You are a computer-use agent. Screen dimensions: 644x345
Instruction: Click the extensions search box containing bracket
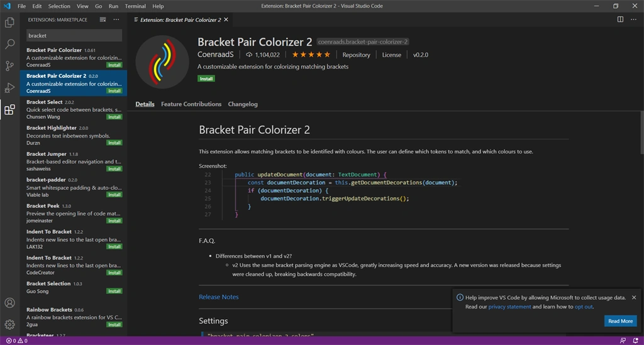pyautogui.click(x=74, y=36)
